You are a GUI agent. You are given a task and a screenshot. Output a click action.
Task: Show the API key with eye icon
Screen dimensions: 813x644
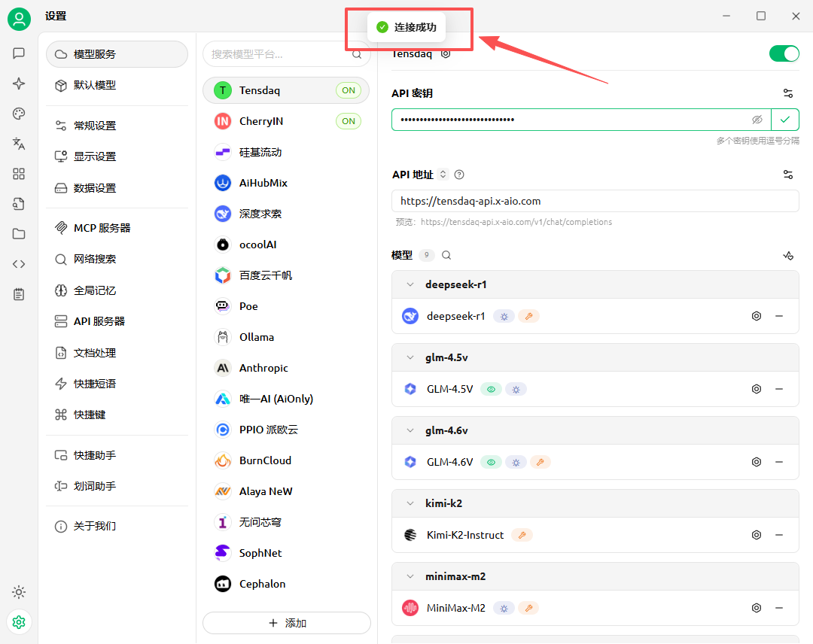[x=757, y=120]
